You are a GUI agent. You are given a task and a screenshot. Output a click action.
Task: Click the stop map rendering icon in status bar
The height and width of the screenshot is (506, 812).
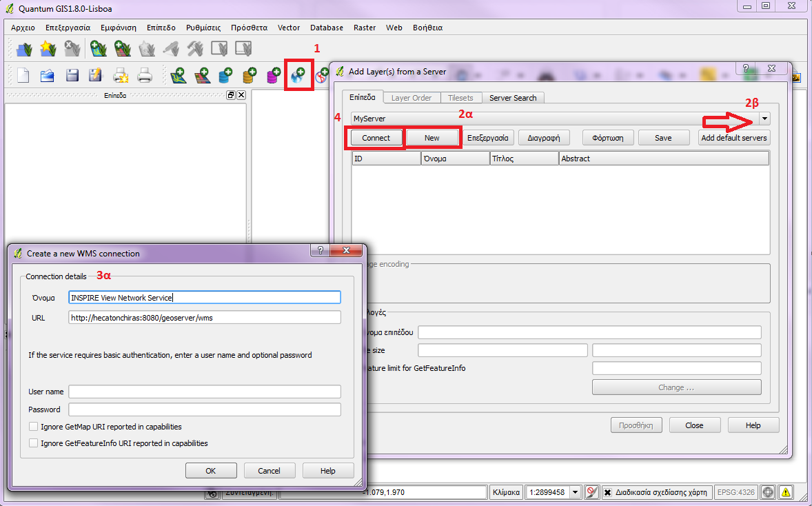point(592,492)
